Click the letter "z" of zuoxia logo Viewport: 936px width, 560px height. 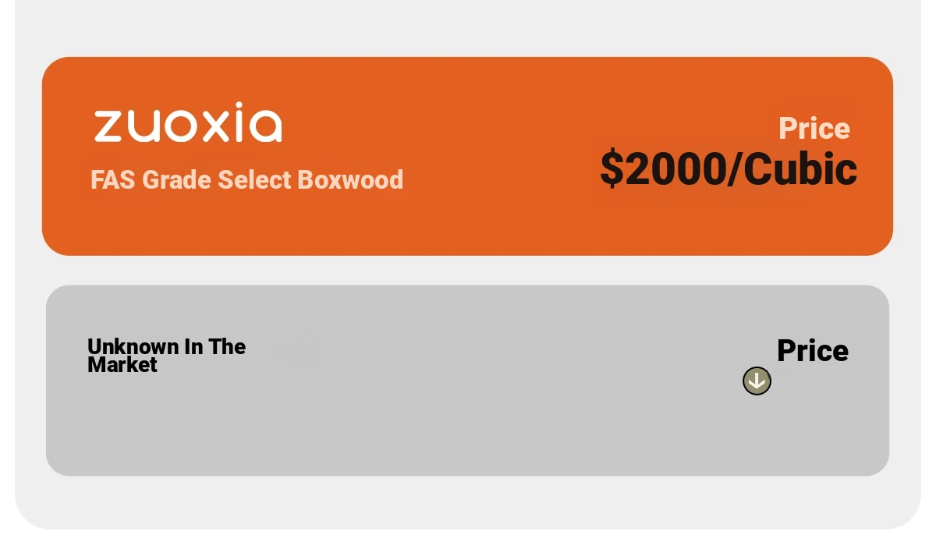pyautogui.click(x=108, y=126)
